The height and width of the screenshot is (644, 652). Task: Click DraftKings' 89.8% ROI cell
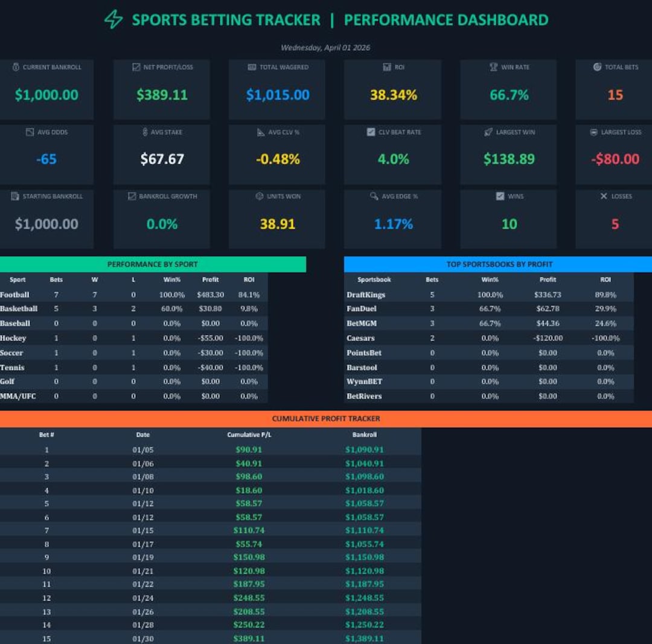[606, 295]
